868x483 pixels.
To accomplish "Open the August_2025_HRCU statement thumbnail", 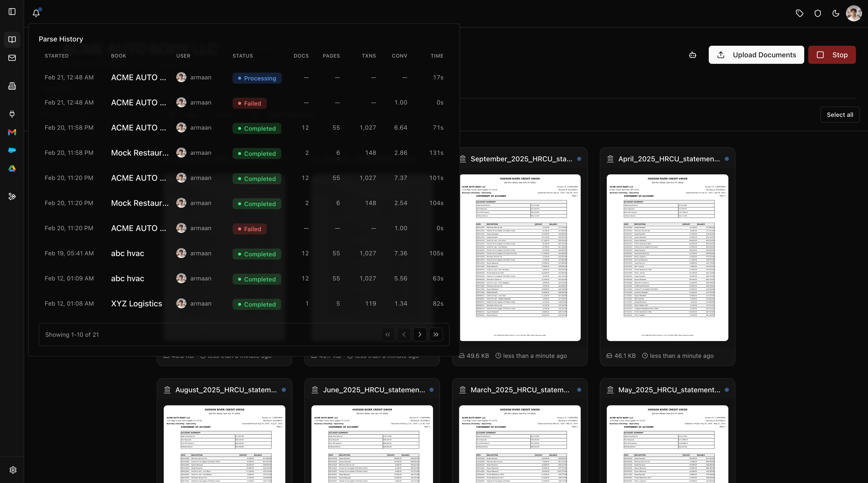I will coord(225,444).
